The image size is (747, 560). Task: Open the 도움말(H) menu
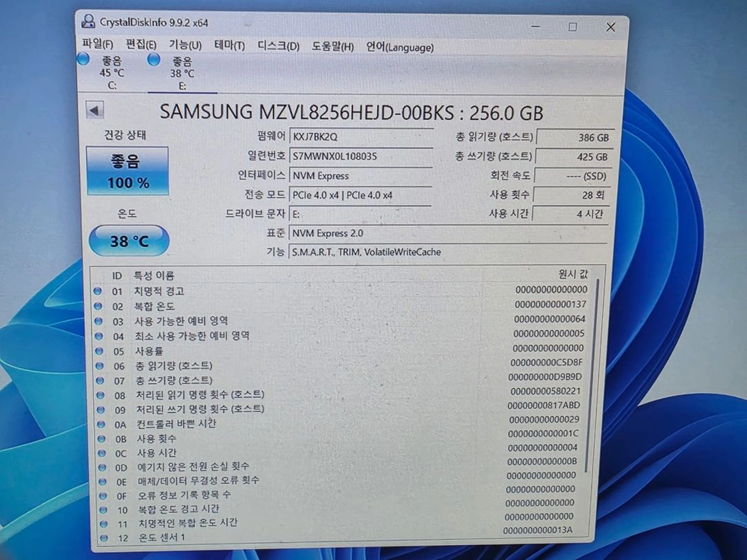333,46
